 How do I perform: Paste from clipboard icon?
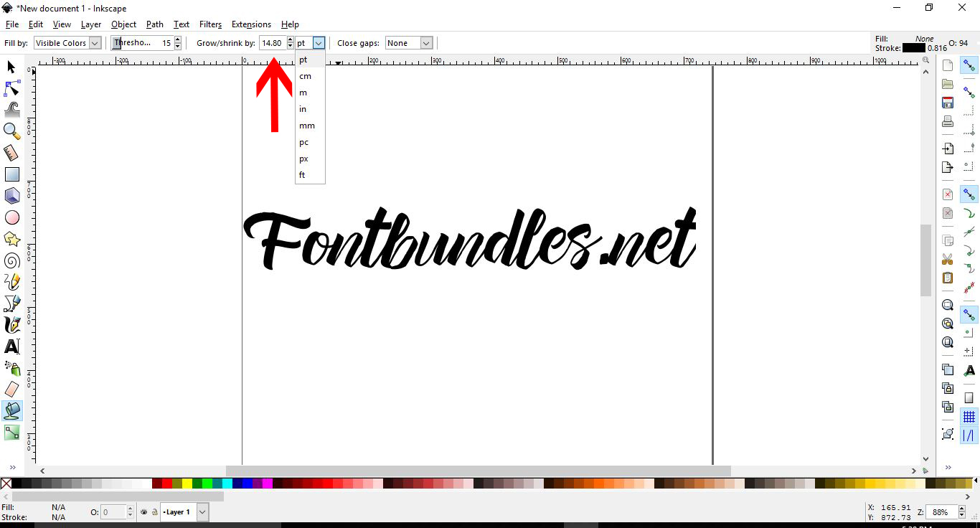tap(948, 278)
